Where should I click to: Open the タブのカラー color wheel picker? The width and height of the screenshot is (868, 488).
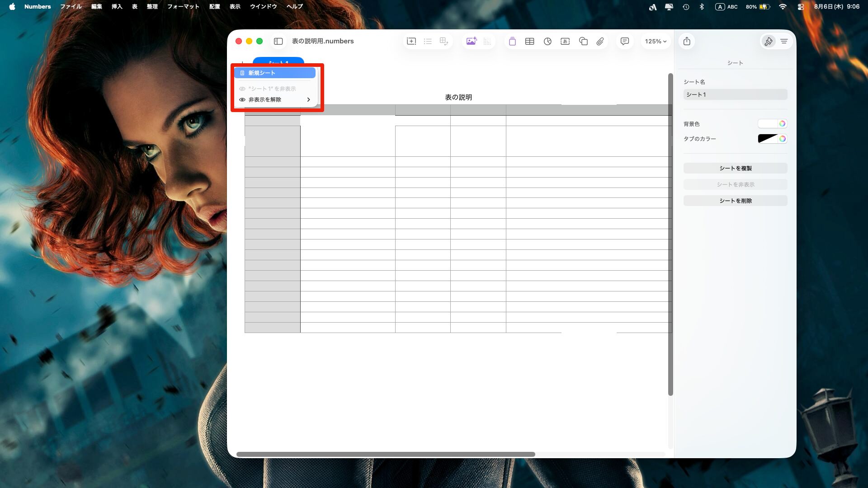(x=783, y=139)
